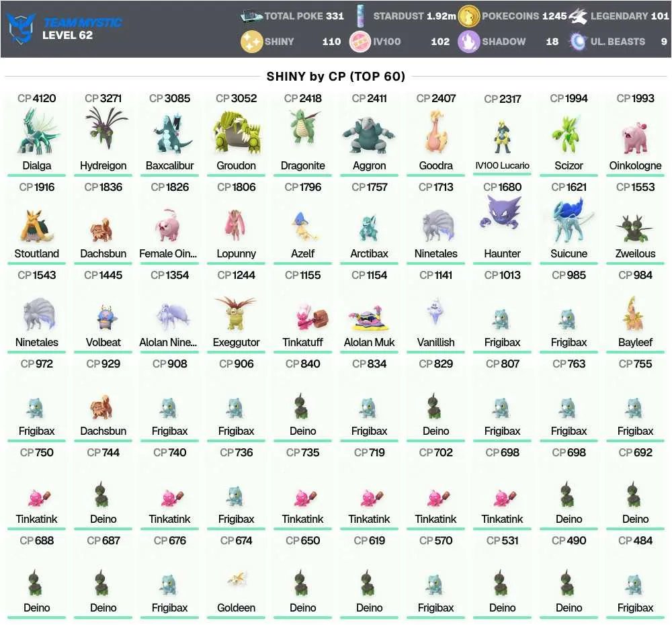This screenshot has height=625, width=672.
Task: Click the "Oinkologne" name label
Action: pyautogui.click(x=635, y=165)
